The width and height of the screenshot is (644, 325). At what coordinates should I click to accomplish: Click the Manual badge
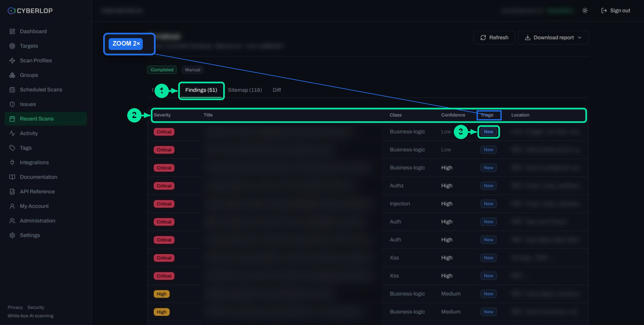coord(192,70)
